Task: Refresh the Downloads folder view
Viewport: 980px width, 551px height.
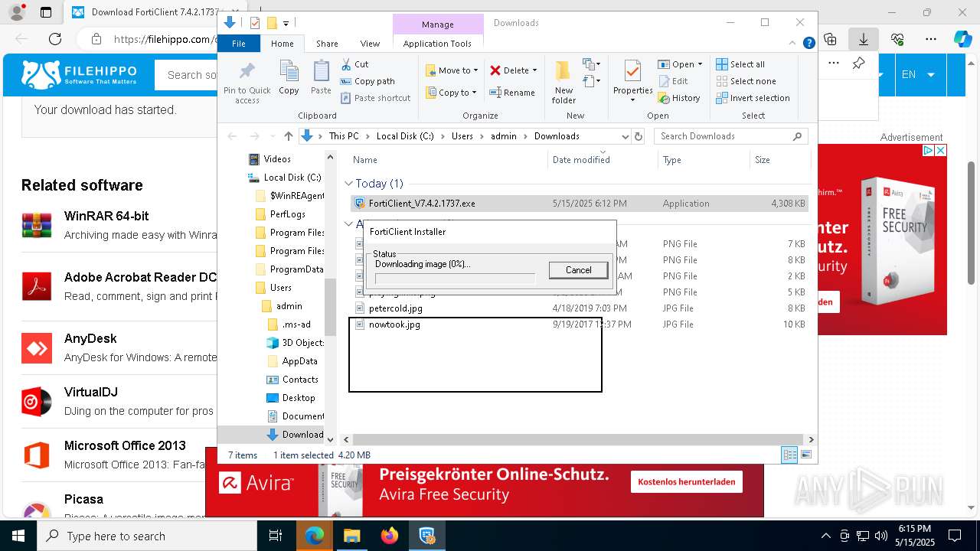Action: pos(640,136)
